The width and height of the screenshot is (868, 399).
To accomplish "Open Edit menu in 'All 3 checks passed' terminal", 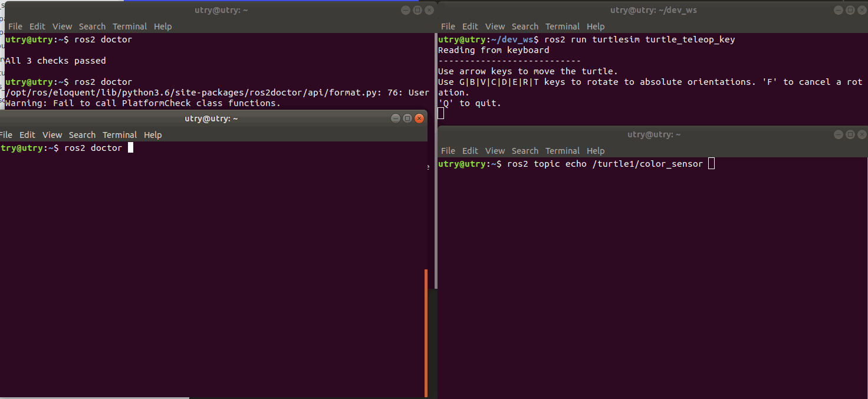I will (37, 27).
